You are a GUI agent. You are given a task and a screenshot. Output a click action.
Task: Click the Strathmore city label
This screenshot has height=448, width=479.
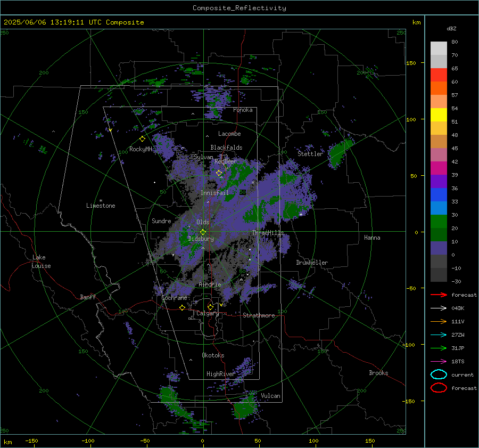(259, 315)
